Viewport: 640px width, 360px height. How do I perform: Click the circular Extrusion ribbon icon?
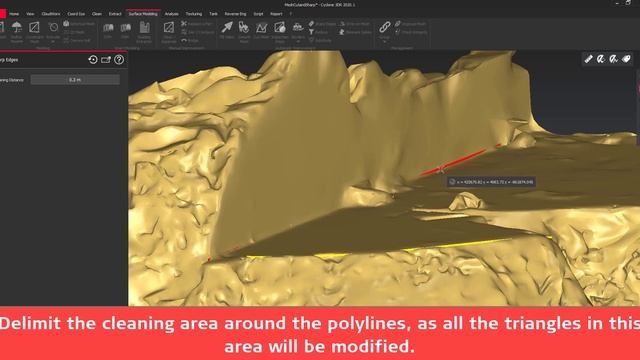[x=53, y=28]
